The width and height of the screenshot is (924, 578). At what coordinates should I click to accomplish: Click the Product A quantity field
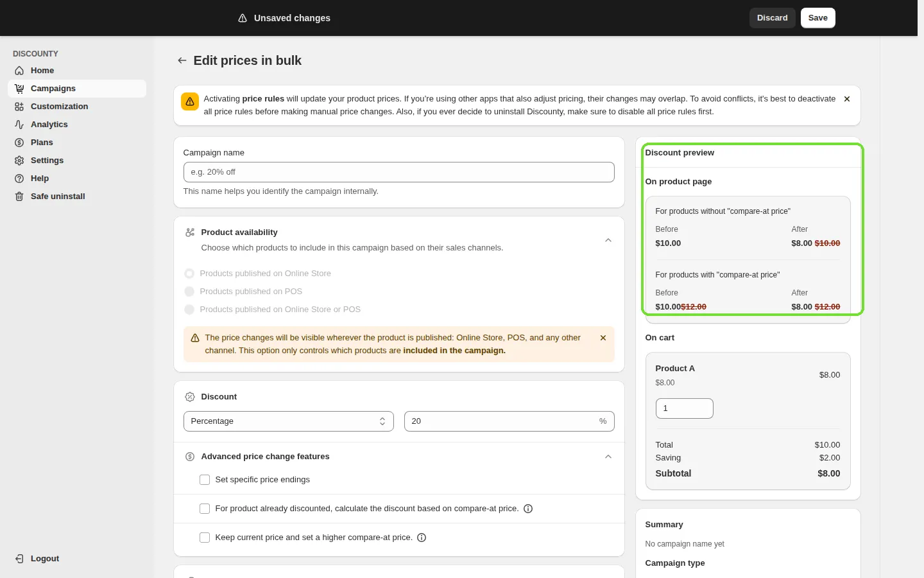(x=685, y=408)
